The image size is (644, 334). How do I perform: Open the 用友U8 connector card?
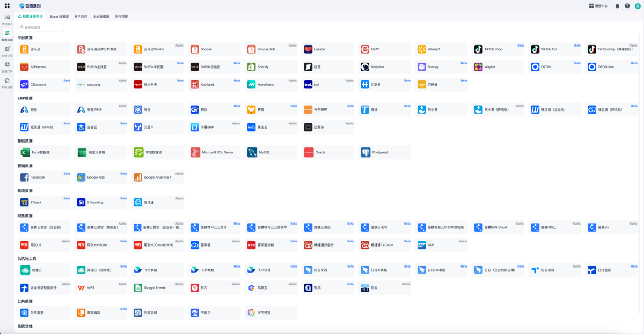pyautogui.click(x=44, y=245)
